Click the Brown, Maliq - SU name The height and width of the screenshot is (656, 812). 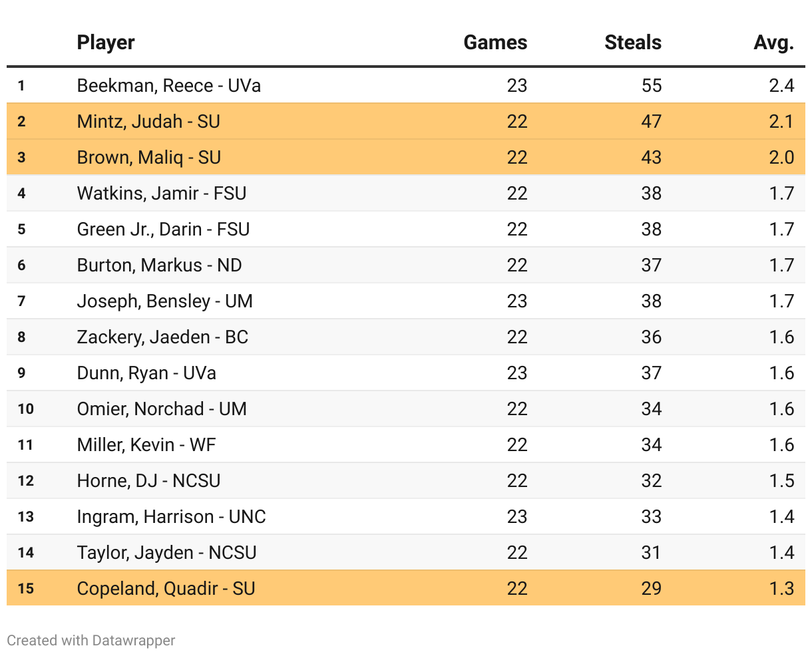pos(149,158)
